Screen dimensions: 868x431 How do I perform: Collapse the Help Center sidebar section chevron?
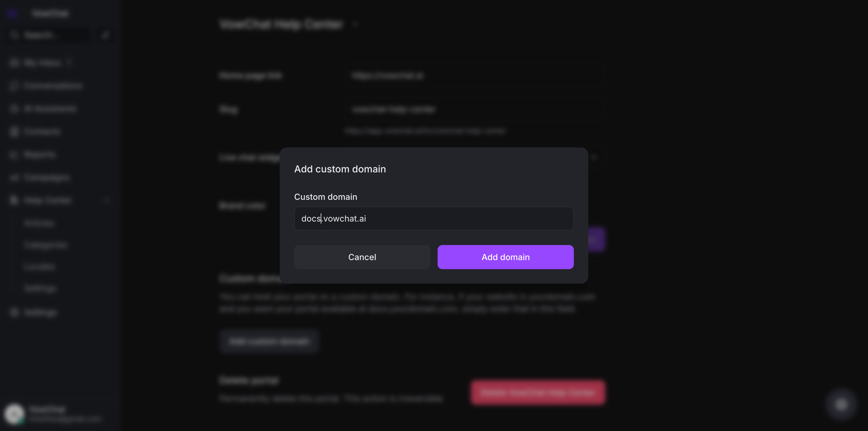(106, 200)
